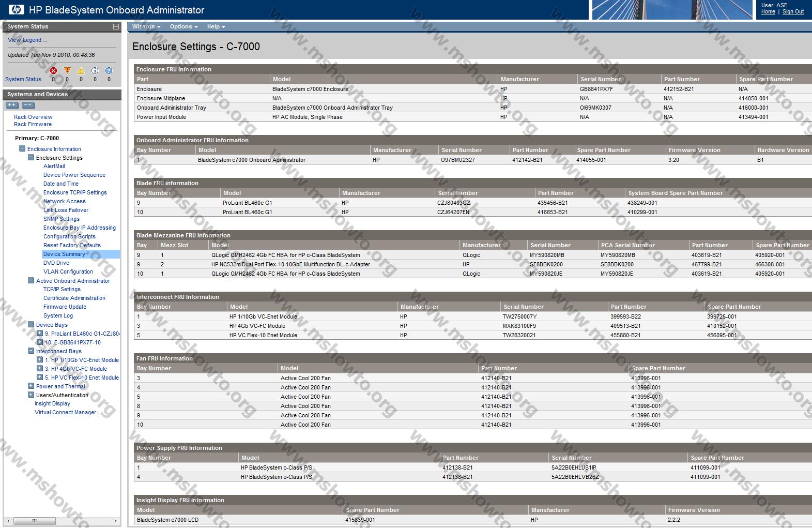812x528 pixels.
Task: Open DVD Drive item
Action: pos(56,263)
